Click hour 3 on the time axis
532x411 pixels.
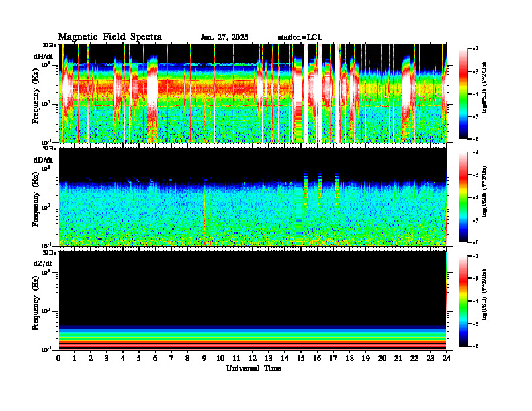pyautogui.click(x=107, y=358)
